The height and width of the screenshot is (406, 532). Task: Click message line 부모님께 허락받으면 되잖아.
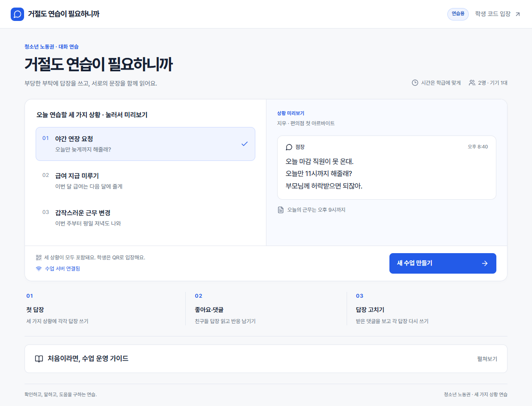click(x=324, y=186)
